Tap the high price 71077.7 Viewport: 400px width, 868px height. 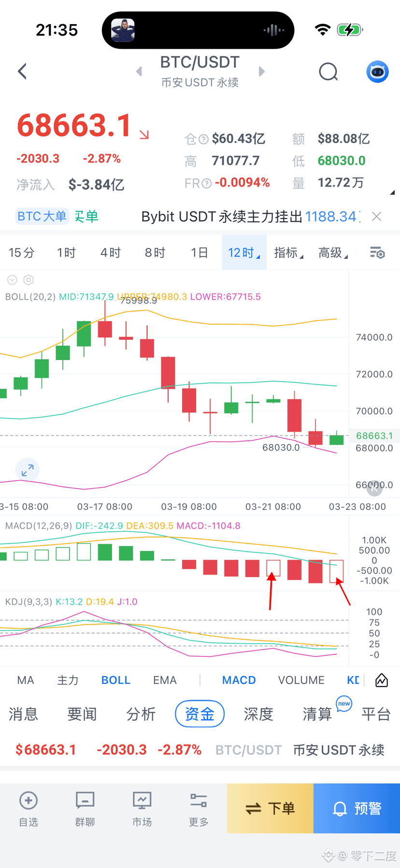tap(236, 161)
